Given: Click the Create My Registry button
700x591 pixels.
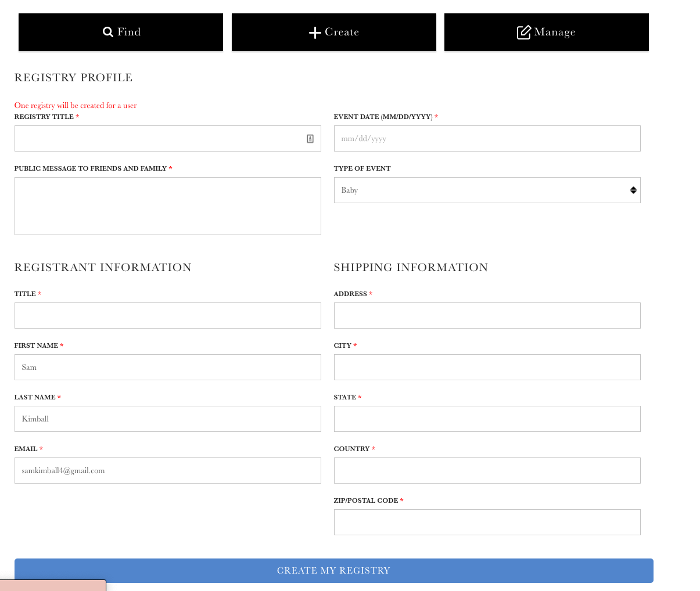Looking at the screenshot, I should [x=334, y=571].
